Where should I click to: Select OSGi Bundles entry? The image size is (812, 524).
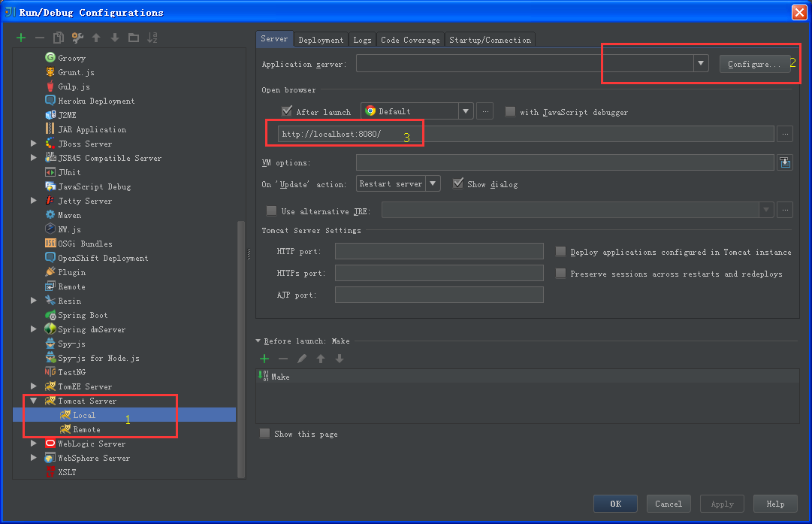85,244
